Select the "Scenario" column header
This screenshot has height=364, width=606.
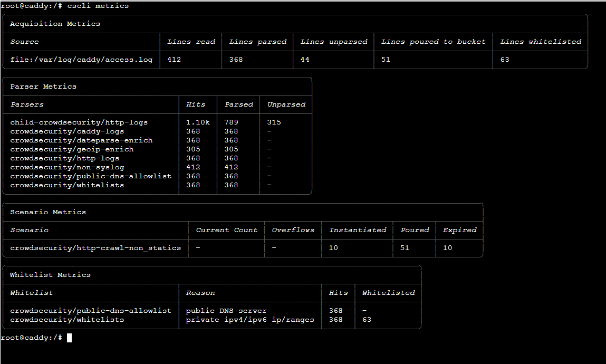coord(30,231)
